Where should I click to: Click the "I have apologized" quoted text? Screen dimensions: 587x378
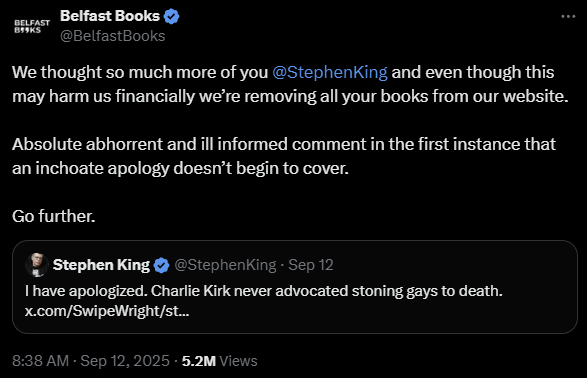tap(264, 291)
